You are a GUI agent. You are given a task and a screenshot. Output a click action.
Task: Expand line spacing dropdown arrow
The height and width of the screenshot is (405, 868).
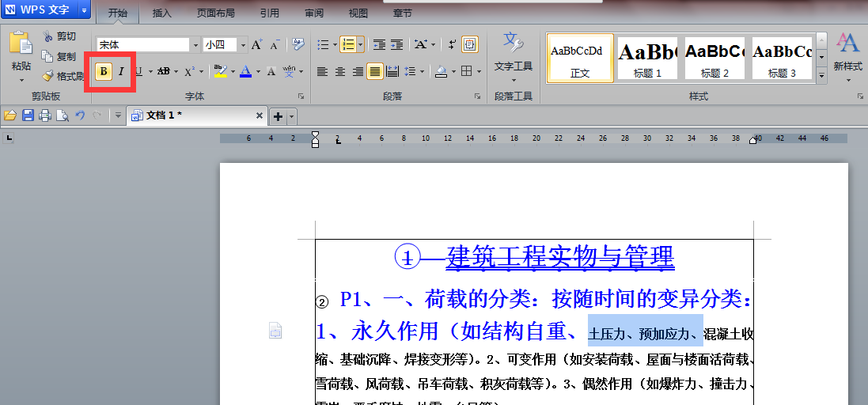tap(423, 71)
